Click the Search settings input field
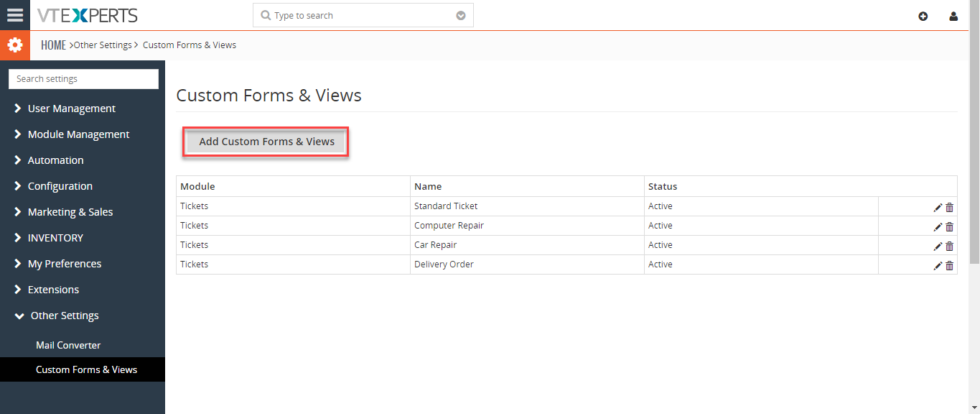The height and width of the screenshot is (414, 980). pyautogui.click(x=83, y=79)
